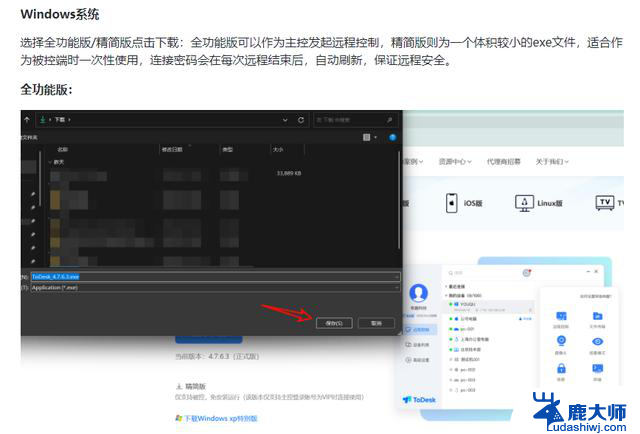Click the terminal icon in the ToDesk action panel

pos(598,368)
